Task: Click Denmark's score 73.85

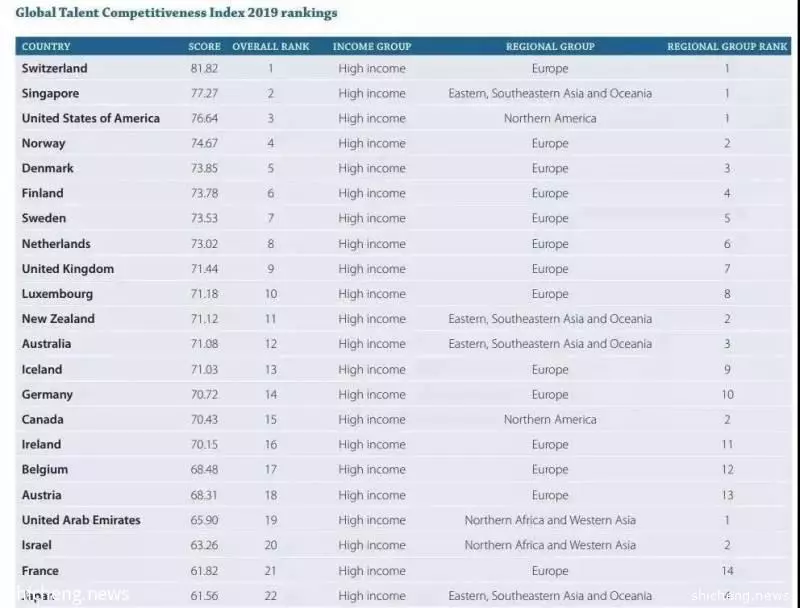Action: [204, 168]
